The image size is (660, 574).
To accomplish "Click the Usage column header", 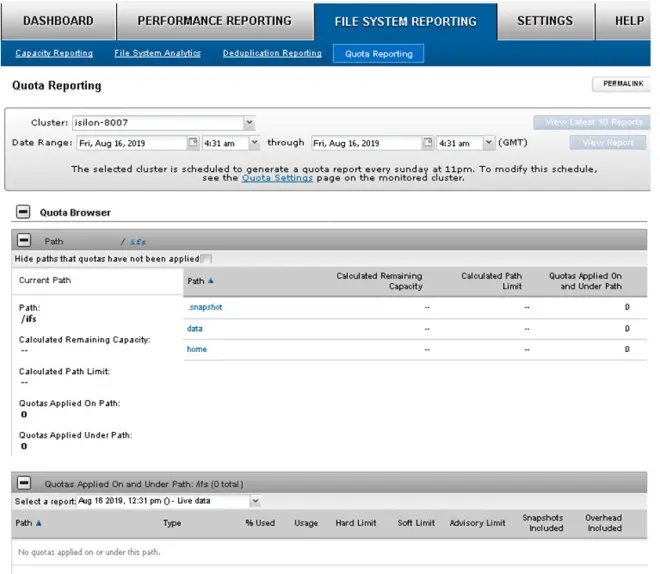I will tap(306, 523).
